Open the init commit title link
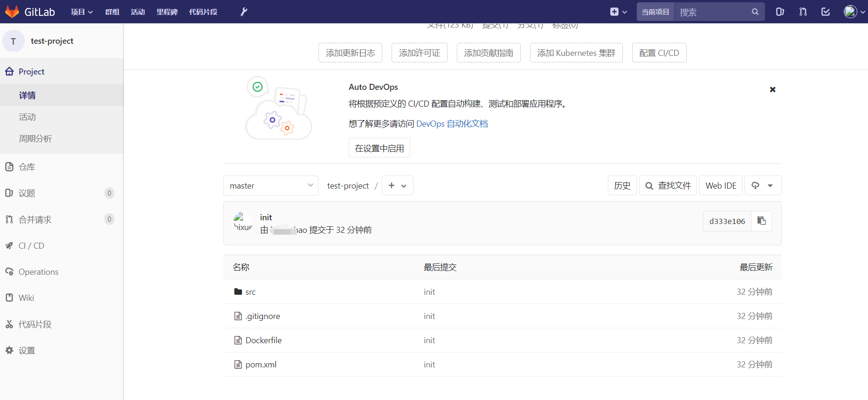 click(x=266, y=217)
